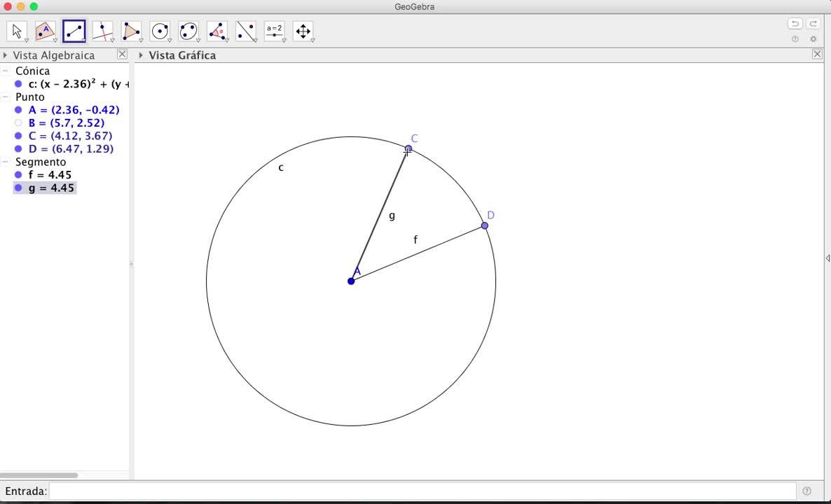Screen dimensions: 831x504
Task: Choose the Point tool in toolbar
Action: 45,31
